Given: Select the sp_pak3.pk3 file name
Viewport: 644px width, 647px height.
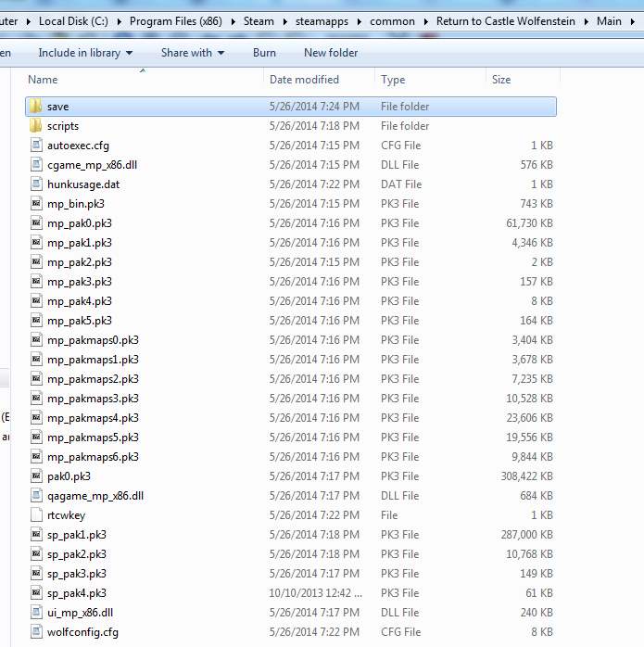Looking at the screenshot, I should pyautogui.click(x=77, y=574).
